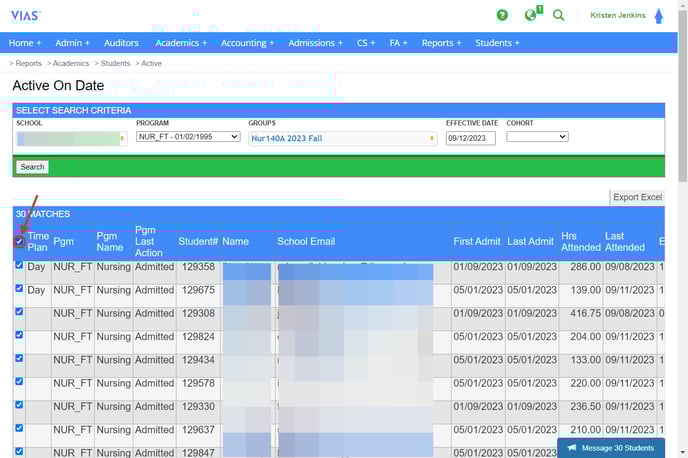
Task: Sort by the Pgm Name column header
Action: pyautogui.click(x=110, y=242)
